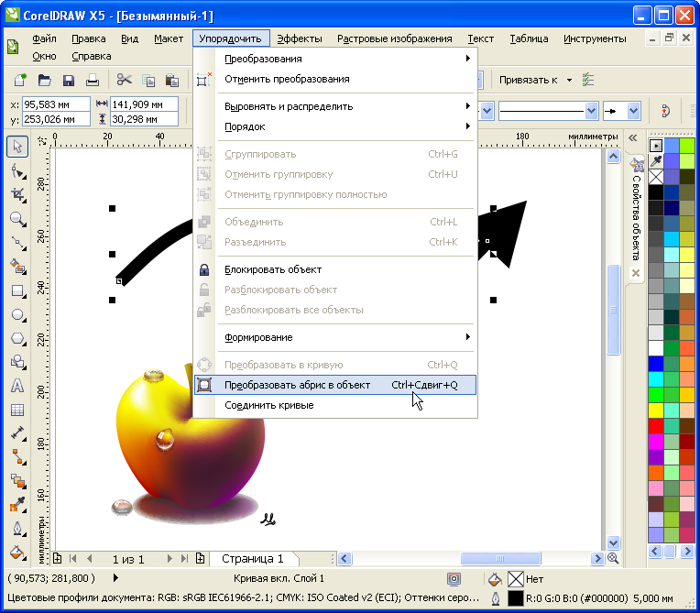Choose Блокировать объект menu entry
Viewport: 700px width, 613px height.
click(x=335, y=269)
